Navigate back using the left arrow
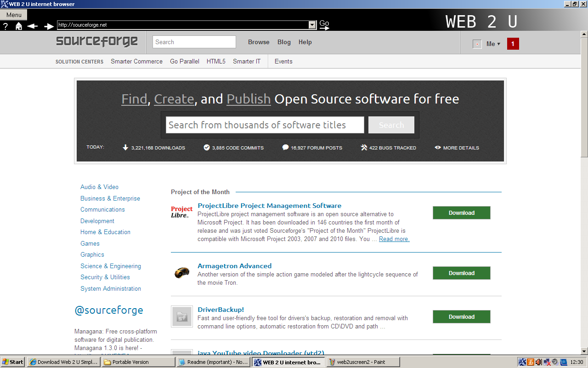The height and width of the screenshot is (368, 588). coord(32,26)
